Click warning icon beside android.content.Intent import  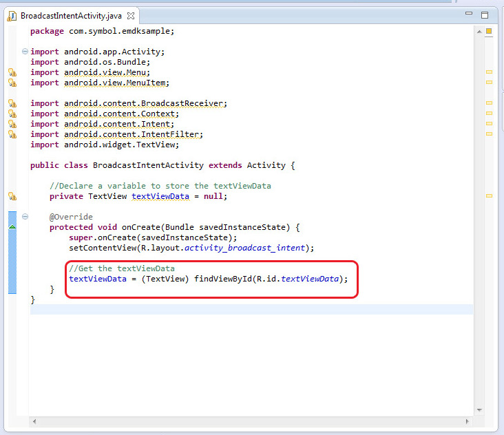tap(12, 124)
